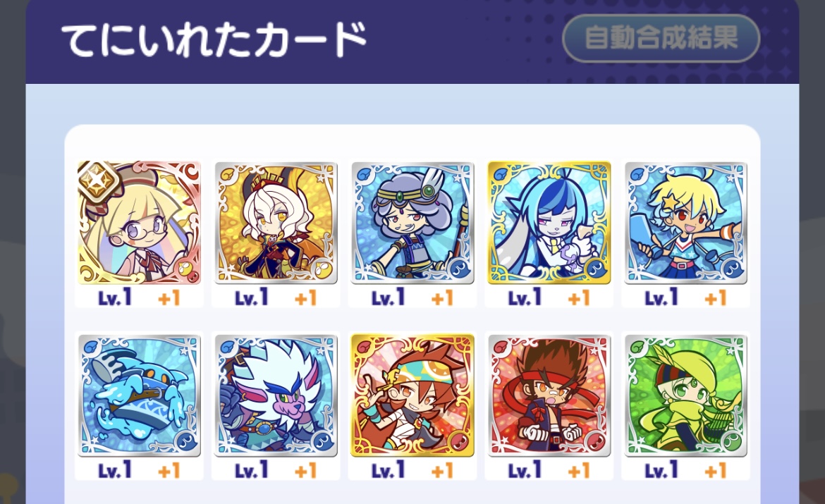This screenshot has height=504, width=825.
Task: Choose the gold-framed red bandana character card
Action: pyautogui.click(x=412, y=395)
